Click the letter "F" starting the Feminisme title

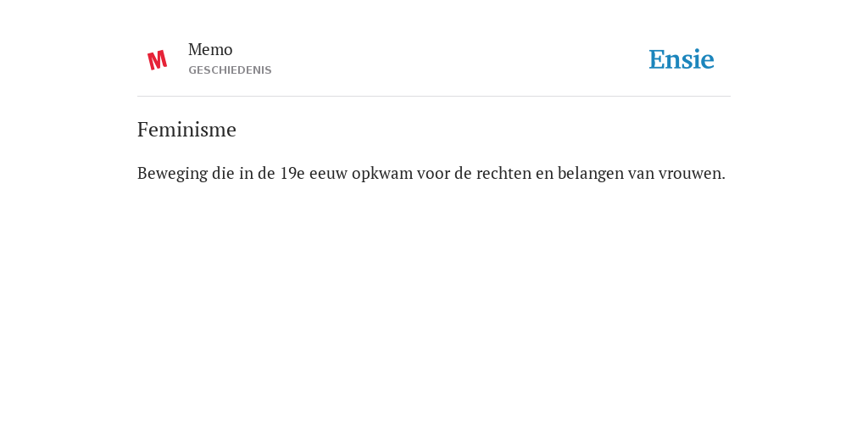coord(142,130)
